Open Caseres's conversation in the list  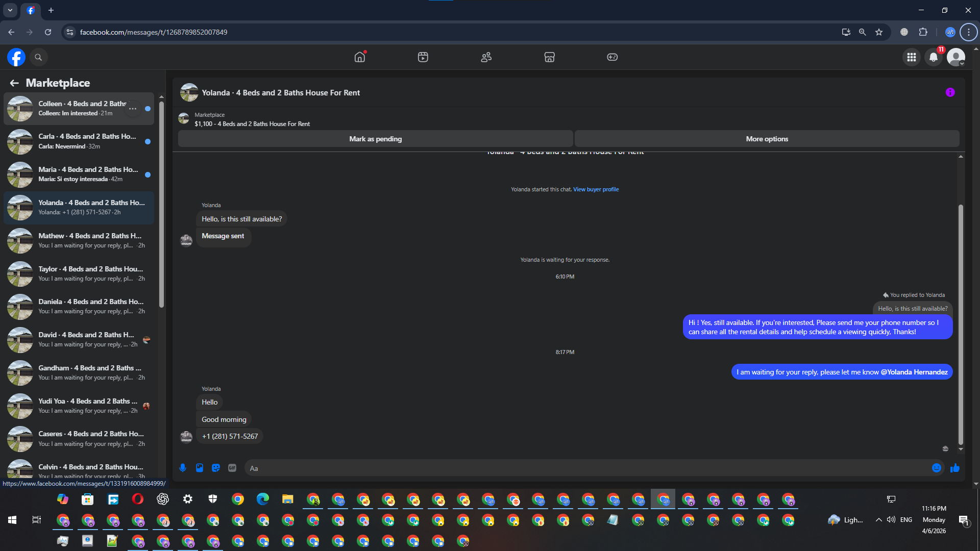click(x=79, y=439)
